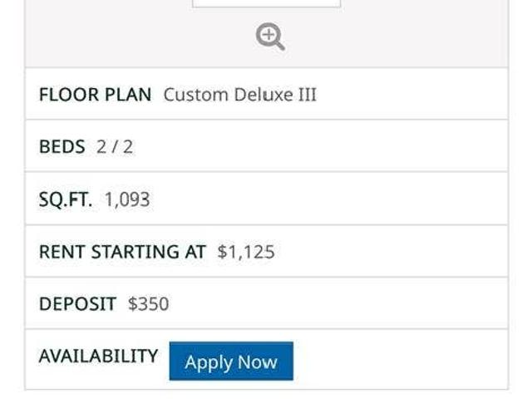532x399 pixels.
Task: Select the Custom Deluxe III text
Action: [x=239, y=95]
